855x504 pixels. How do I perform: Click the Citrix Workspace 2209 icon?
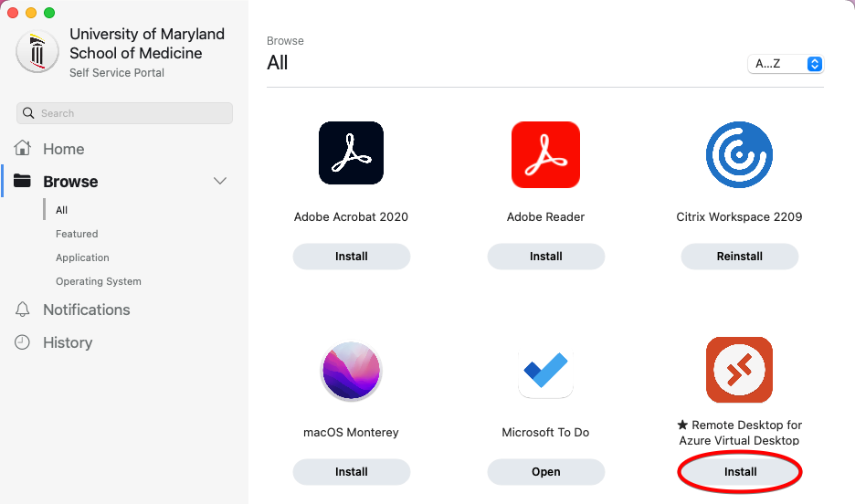(739, 154)
